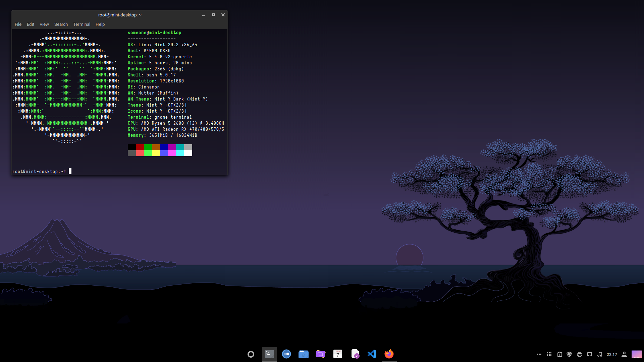Expand the hidden tray icons (three dots)
This screenshot has height=362, width=644.
pyautogui.click(x=539, y=354)
